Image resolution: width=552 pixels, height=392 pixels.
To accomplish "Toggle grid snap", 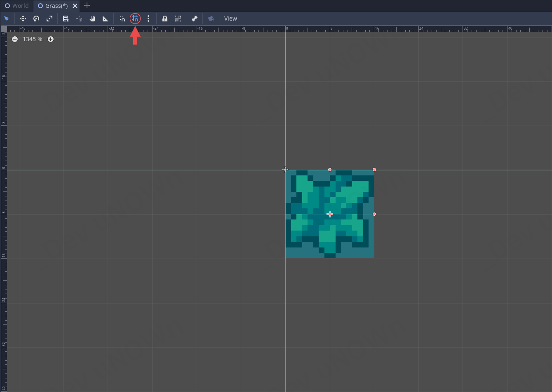I will 135,19.
